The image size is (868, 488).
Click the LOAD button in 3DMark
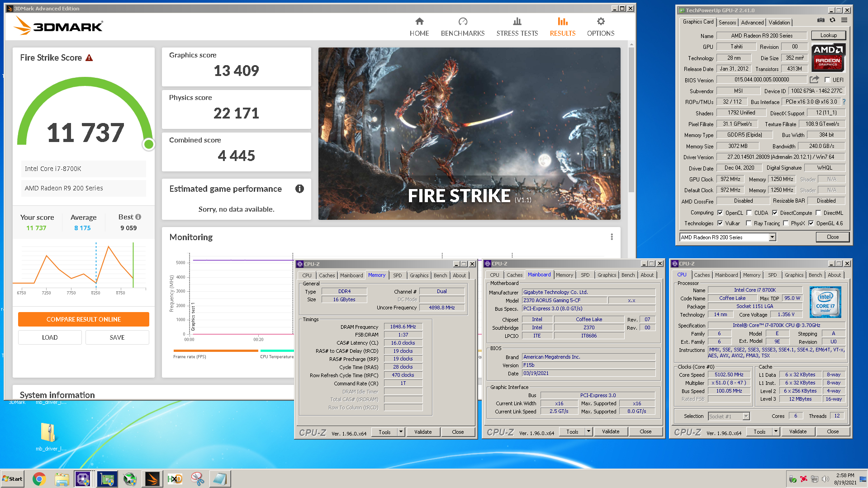pyautogui.click(x=50, y=337)
